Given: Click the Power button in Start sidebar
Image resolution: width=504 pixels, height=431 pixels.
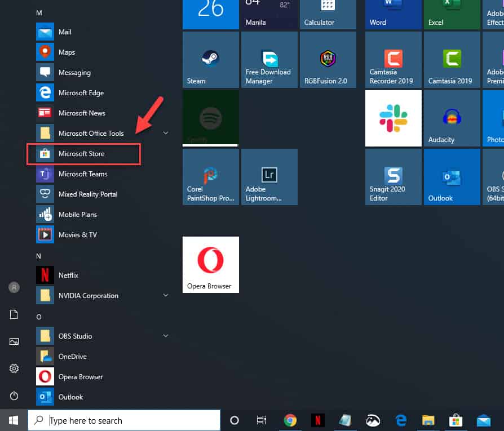Looking at the screenshot, I should [14, 396].
